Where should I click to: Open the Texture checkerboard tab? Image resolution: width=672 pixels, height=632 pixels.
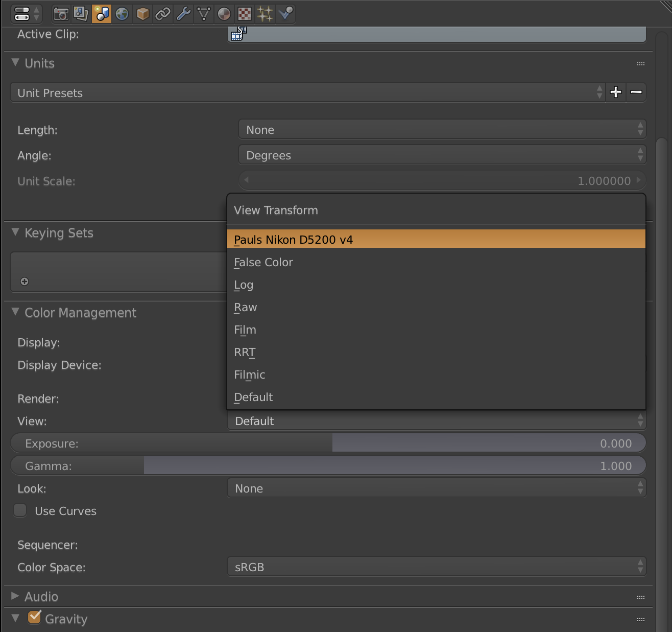point(245,14)
